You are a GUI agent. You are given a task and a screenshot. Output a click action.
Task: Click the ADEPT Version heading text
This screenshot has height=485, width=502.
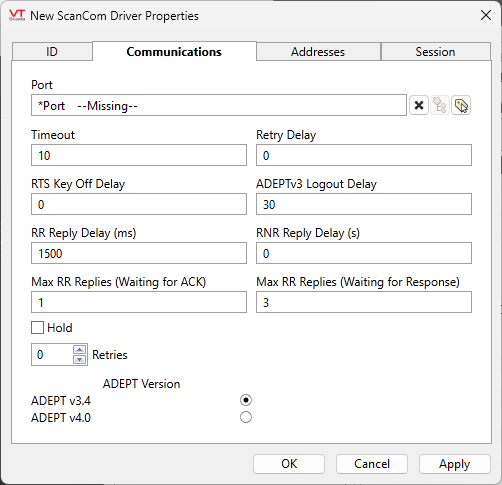(x=141, y=384)
